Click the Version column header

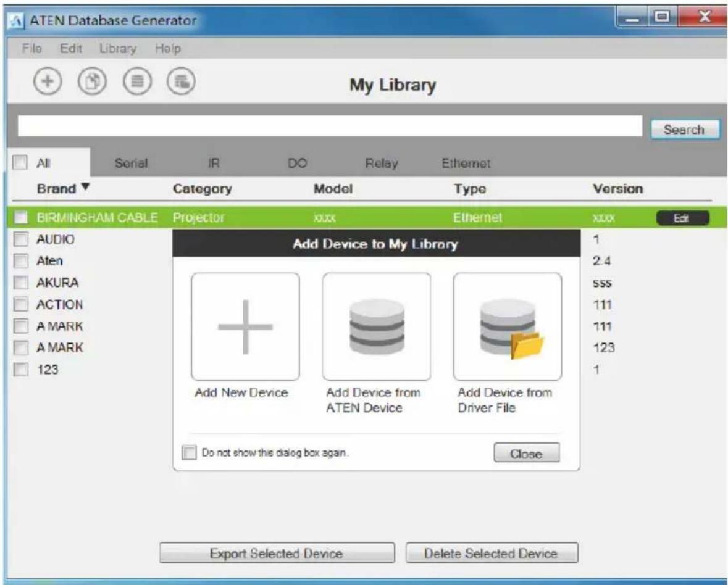pos(617,189)
